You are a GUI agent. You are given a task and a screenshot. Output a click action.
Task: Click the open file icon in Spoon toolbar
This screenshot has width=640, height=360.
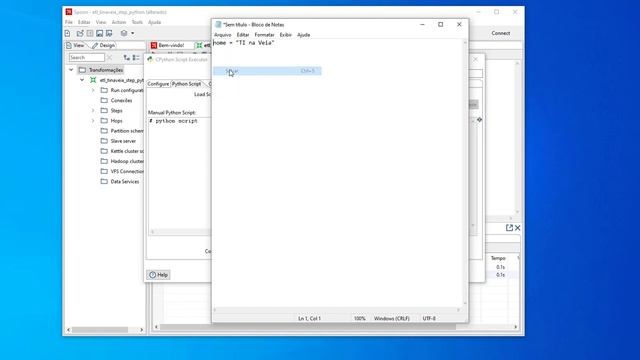coord(80,33)
